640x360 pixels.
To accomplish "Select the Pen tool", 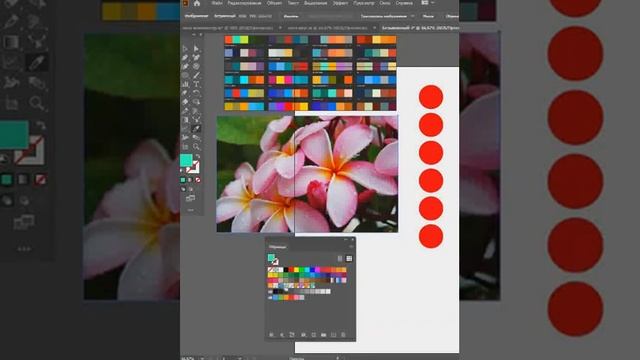I will click(x=185, y=58).
